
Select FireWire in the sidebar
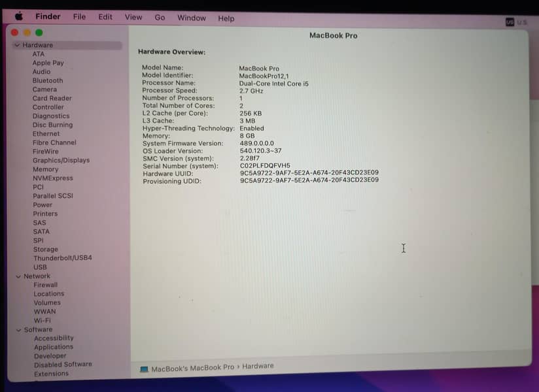(x=46, y=152)
